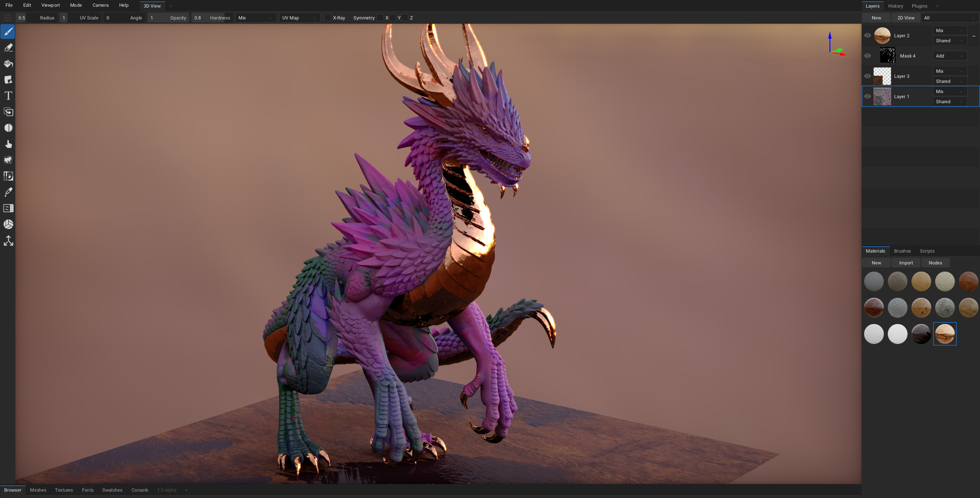Expand the All filter dropdown in Layers
980x498 pixels.
coord(950,18)
